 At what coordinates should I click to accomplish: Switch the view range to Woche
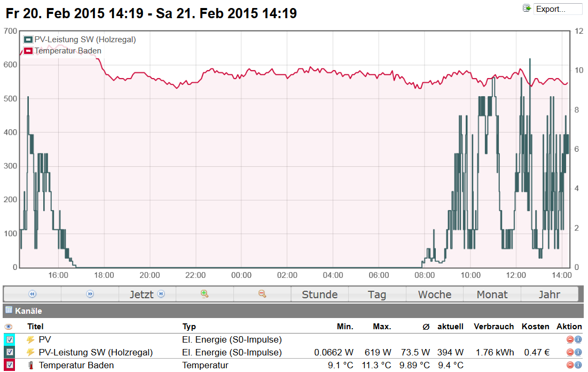[x=434, y=294]
